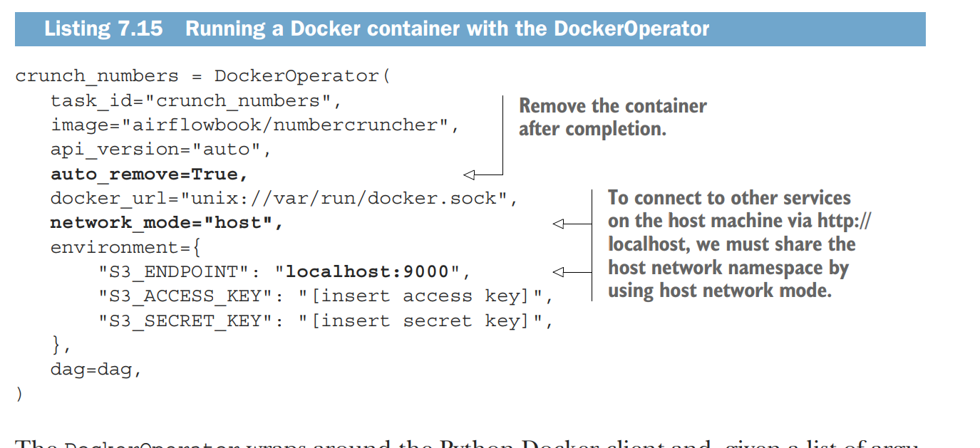
Task: Click the listing title mentioning DockerOperator
Action: coord(448,29)
